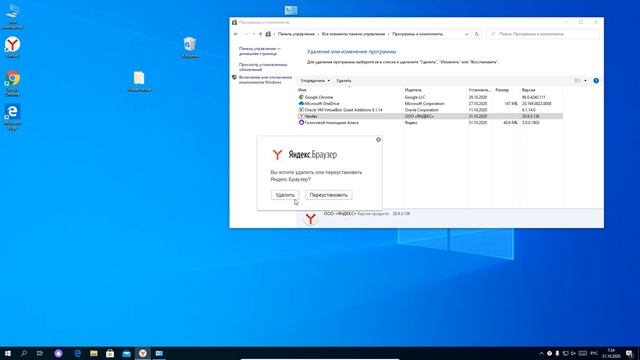Open Mail app from the taskbar

pos(127,353)
